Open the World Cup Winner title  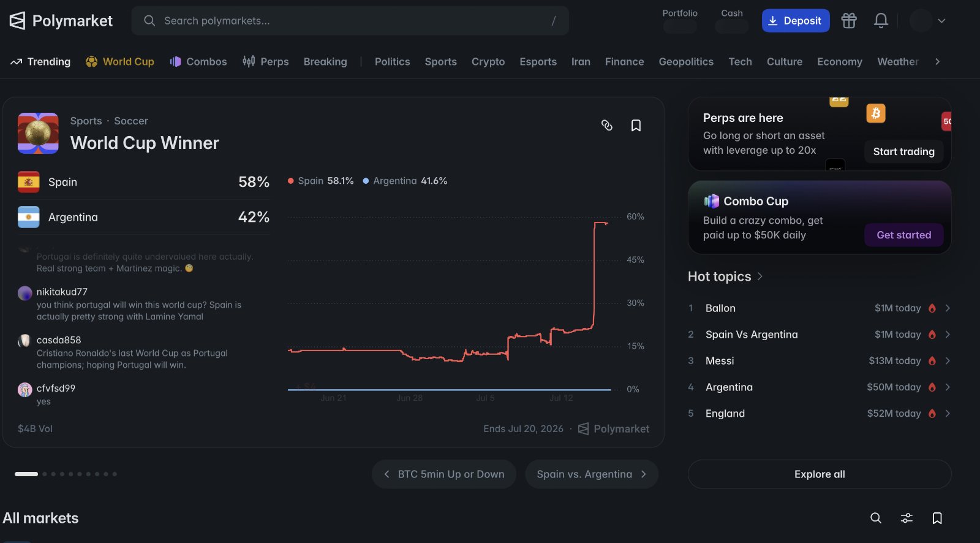pos(145,143)
